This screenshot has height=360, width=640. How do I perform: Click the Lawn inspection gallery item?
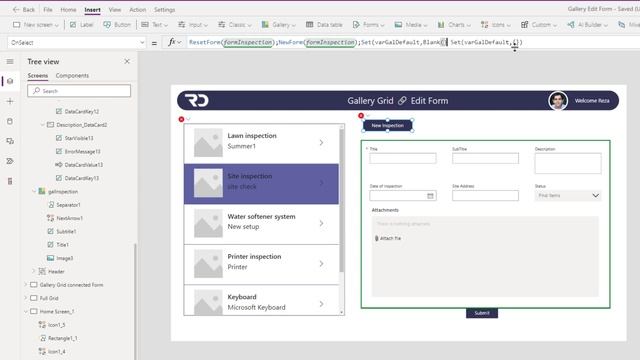[x=261, y=143]
